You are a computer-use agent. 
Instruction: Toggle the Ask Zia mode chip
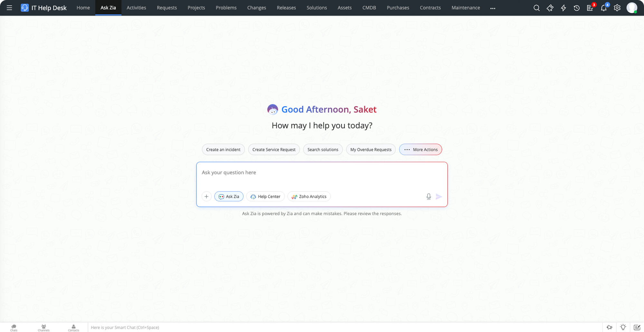(x=229, y=197)
